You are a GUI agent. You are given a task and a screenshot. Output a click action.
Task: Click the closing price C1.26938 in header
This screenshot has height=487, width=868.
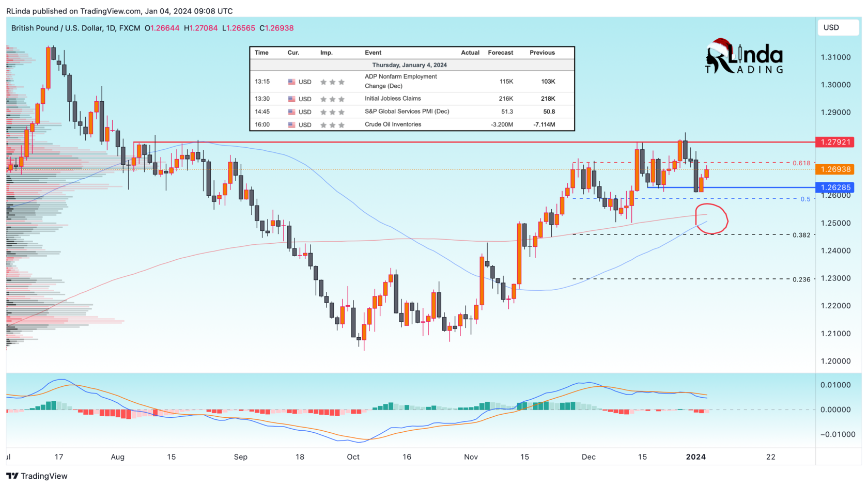276,28
